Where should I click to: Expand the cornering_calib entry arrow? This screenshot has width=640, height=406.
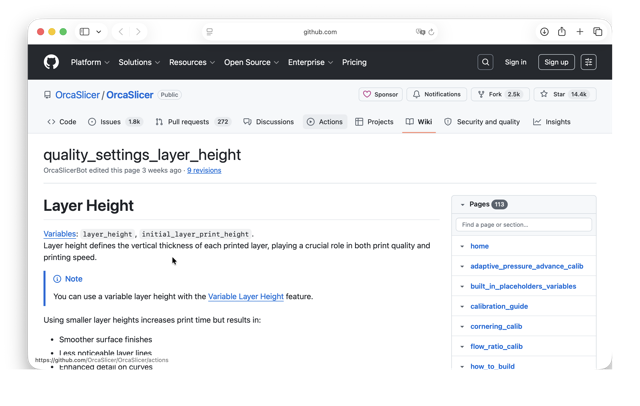click(462, 326)
